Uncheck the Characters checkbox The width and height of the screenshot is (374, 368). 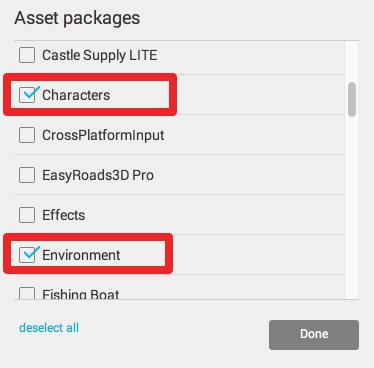pyautogui.click(x=27, y=95)
